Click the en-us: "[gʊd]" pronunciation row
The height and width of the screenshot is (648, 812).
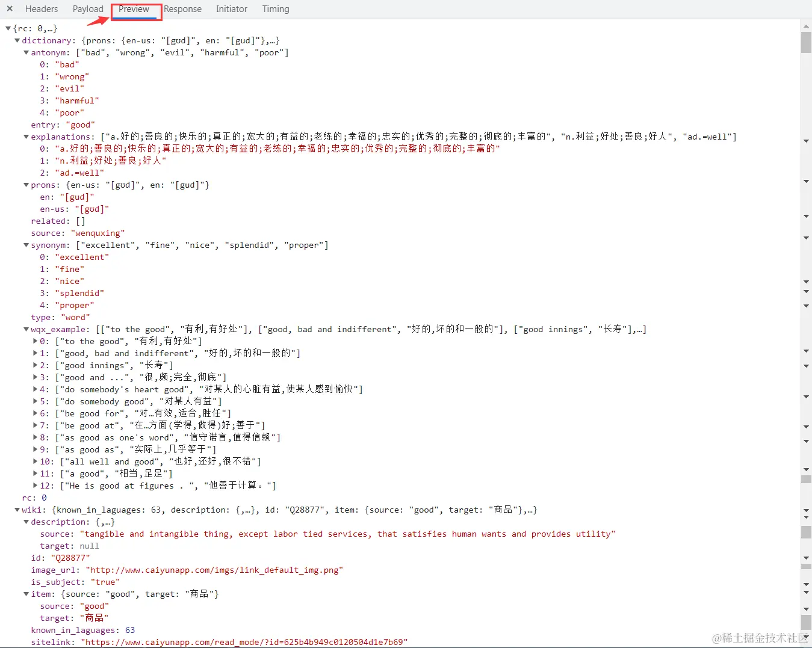75,209
